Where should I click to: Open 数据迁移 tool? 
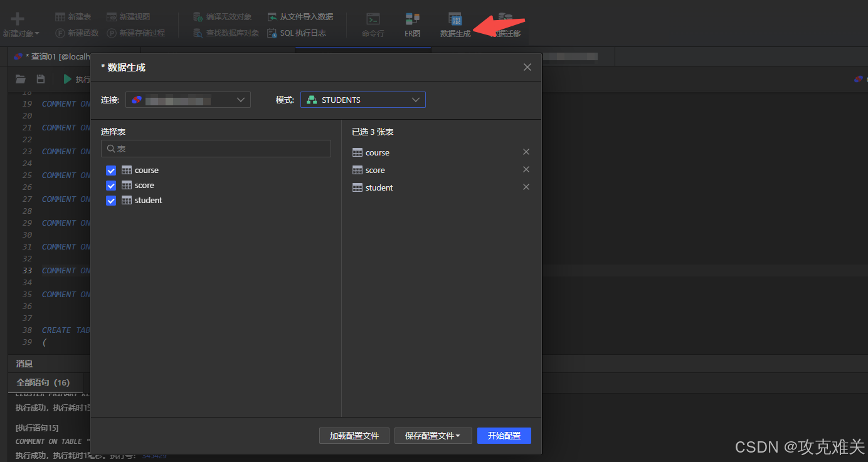[x=502, y=24]
